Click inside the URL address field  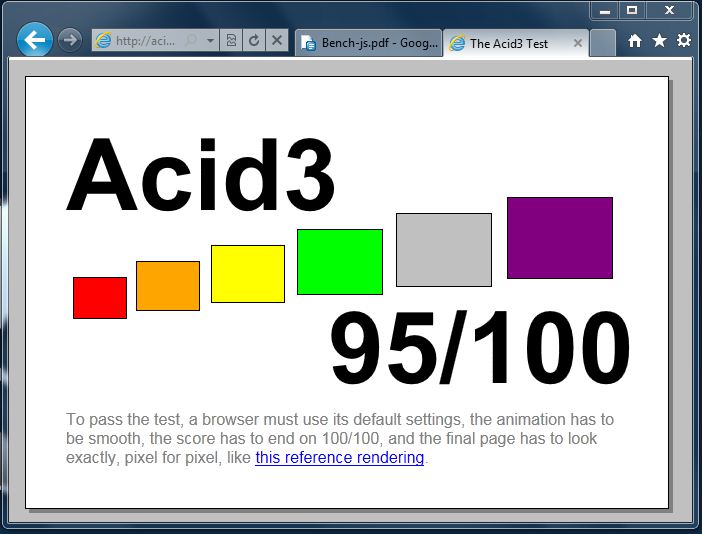click(145, 41)
